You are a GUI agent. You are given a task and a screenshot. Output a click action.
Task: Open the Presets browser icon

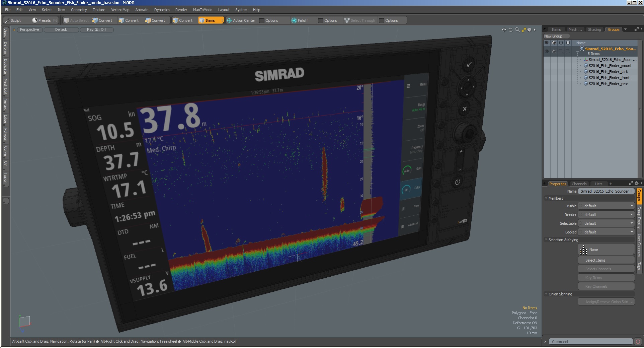coord(35,20)
